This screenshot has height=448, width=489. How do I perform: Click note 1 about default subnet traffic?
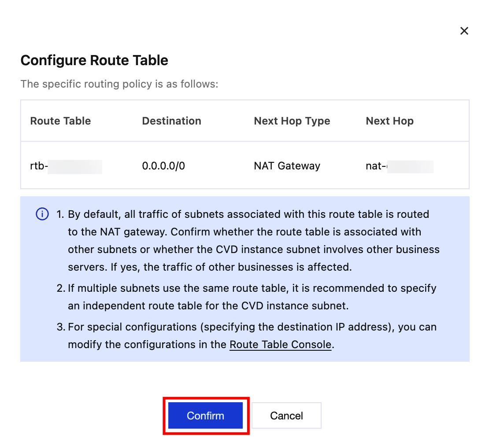coord(247,241)
